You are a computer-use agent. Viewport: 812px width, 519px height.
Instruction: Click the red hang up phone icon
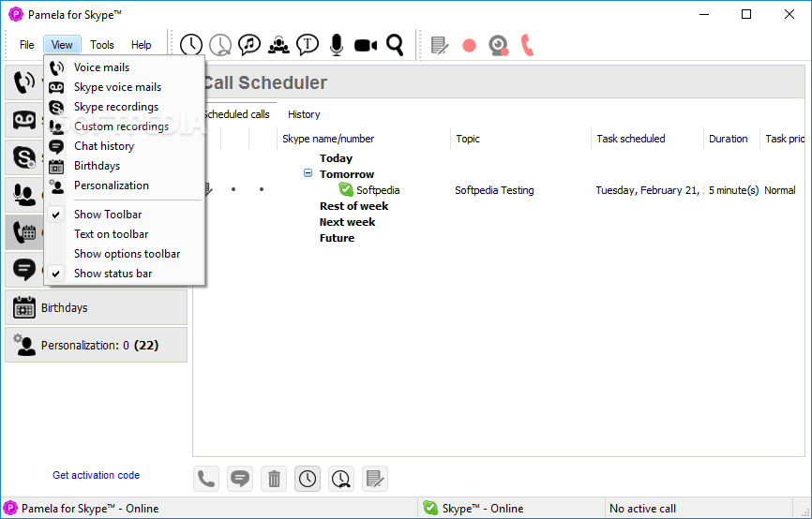(x=527, y=45)
